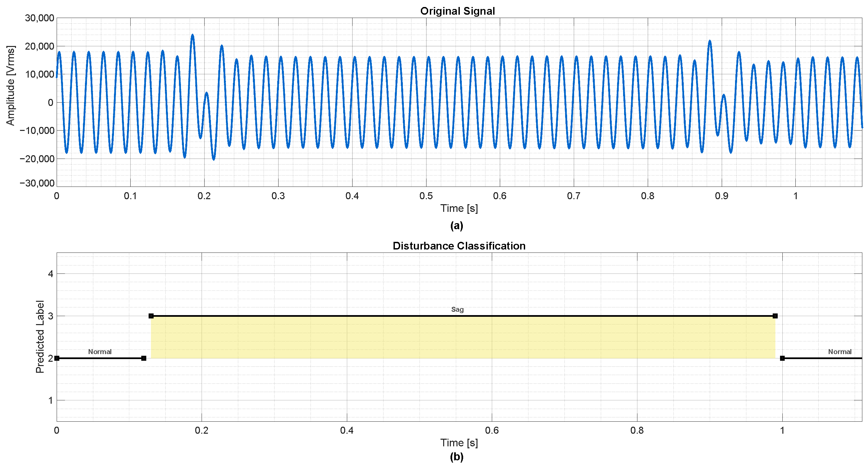Click the black Sag level line
The width and height of the screenshot is (868, 467).
[x=463, y=316]
